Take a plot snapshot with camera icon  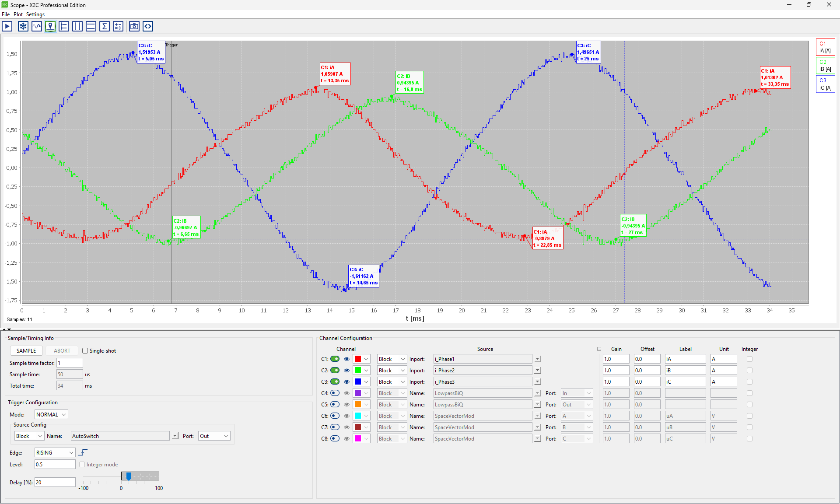134,26
